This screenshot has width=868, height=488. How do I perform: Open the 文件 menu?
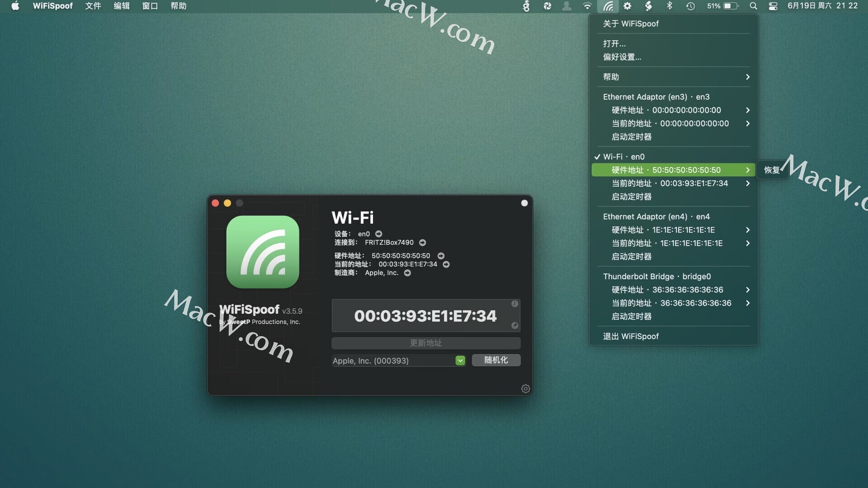point(93,6)
